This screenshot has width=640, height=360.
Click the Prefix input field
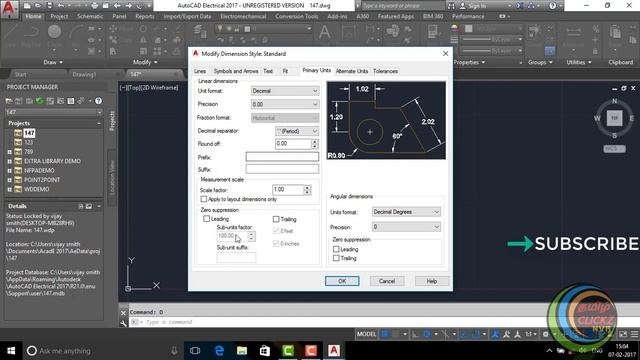[282, 157]
